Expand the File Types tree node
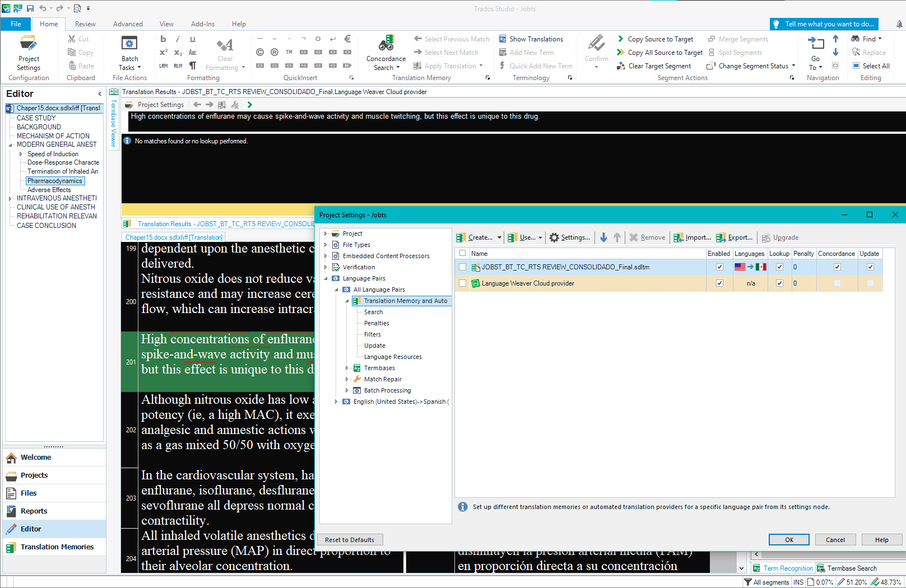 tap(326, 245)
